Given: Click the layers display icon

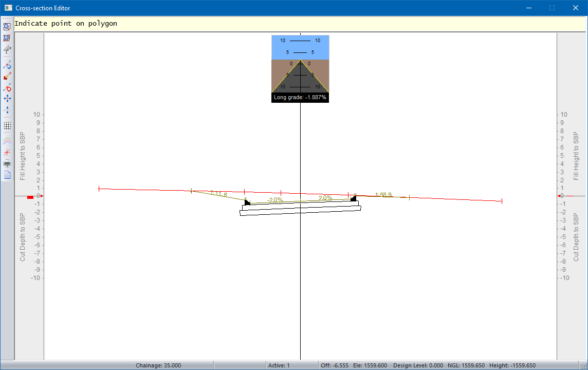Looking at the screenshot, I should point(7,140).
